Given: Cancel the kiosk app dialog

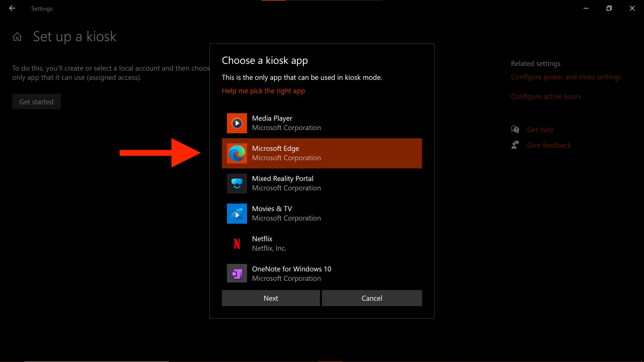Looking at the screenshot, I should [372, 298].
